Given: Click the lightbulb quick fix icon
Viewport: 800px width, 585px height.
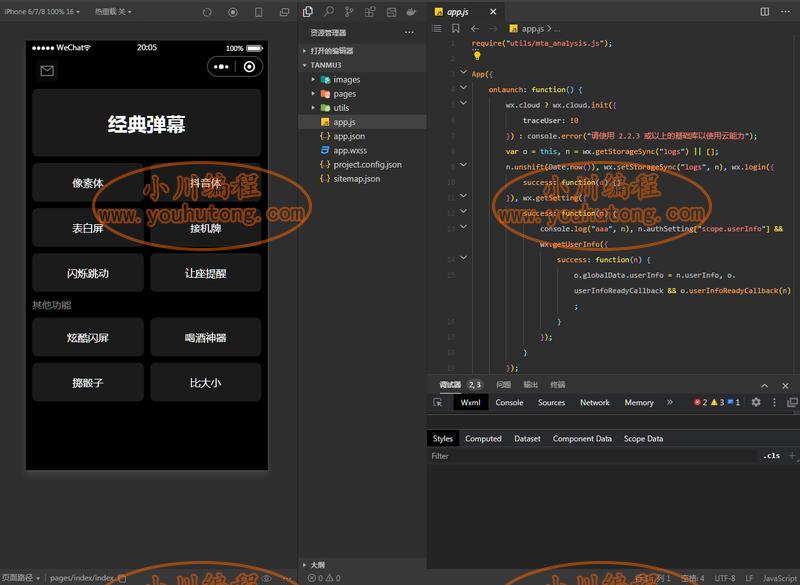Looking at the screenshot, I should (x=477, y=56).
